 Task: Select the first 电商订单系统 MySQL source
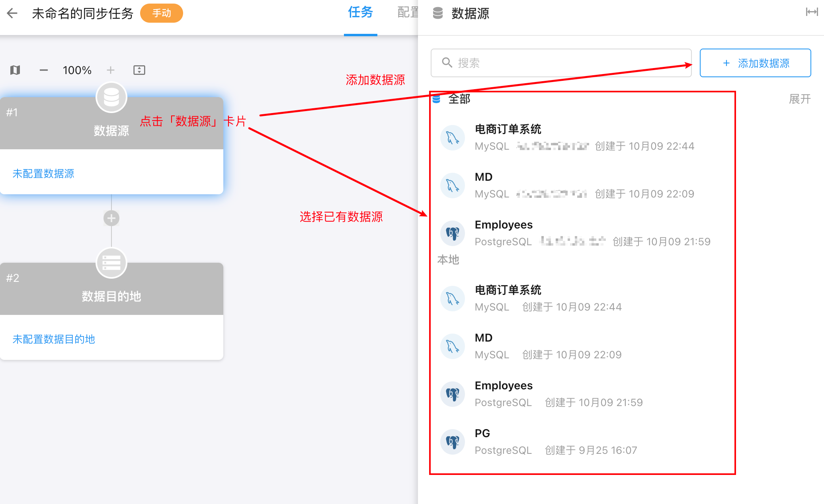point(508,129)
